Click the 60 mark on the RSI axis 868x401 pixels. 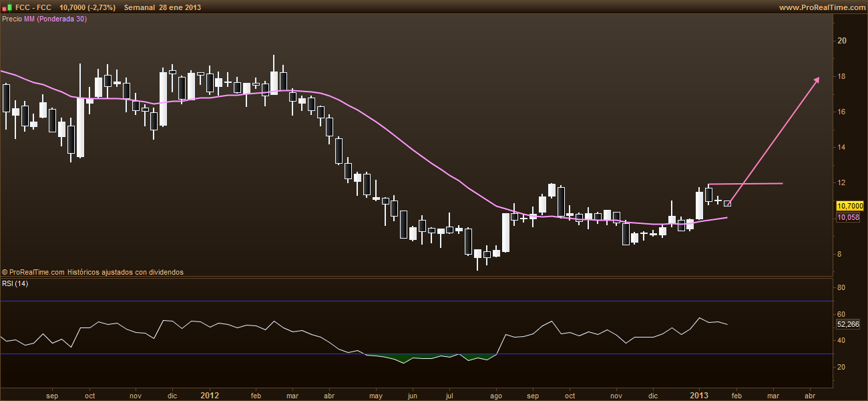pos(842,314)
